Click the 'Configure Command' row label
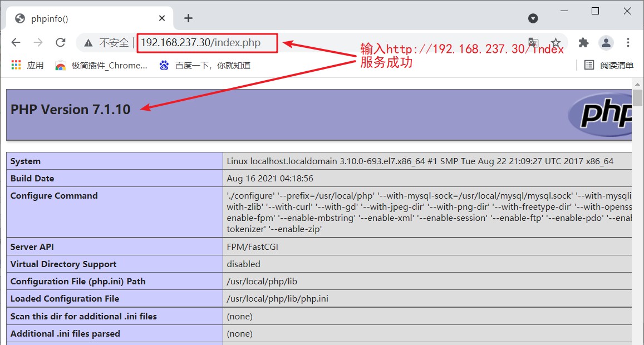Viewport: 644px width, 345px height. (54, 195)
